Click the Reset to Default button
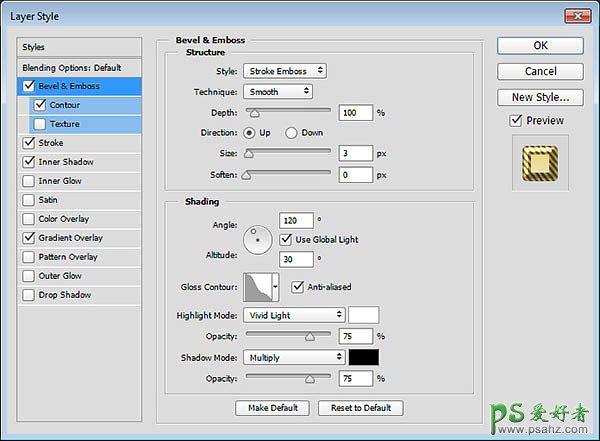This screenshot has height=441, width=600. (x=360, y=408)
